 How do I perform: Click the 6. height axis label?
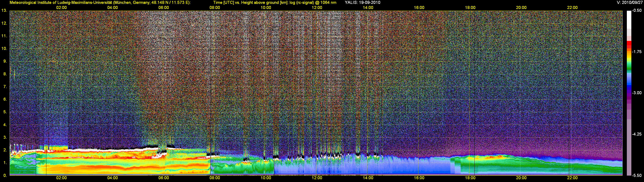pos(5,99)
